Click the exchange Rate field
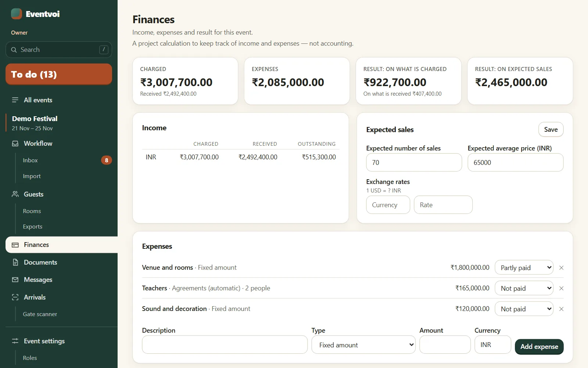588x368 pixels. click(x=443, y=205)
